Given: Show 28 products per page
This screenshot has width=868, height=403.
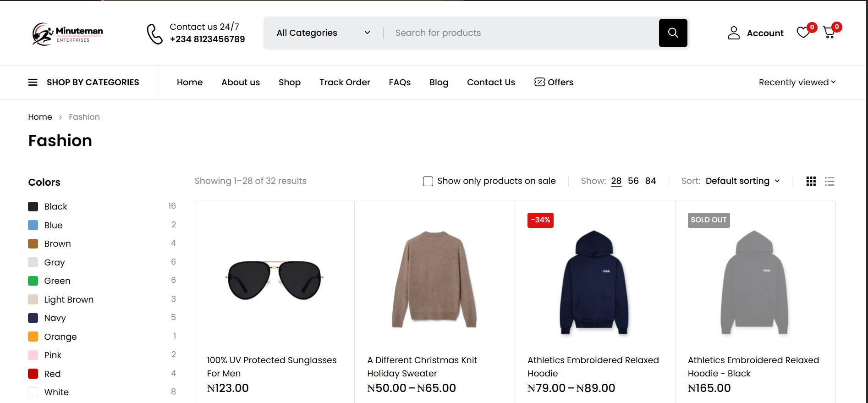Looking at the screenshot, I should click(x=616, y=181).
